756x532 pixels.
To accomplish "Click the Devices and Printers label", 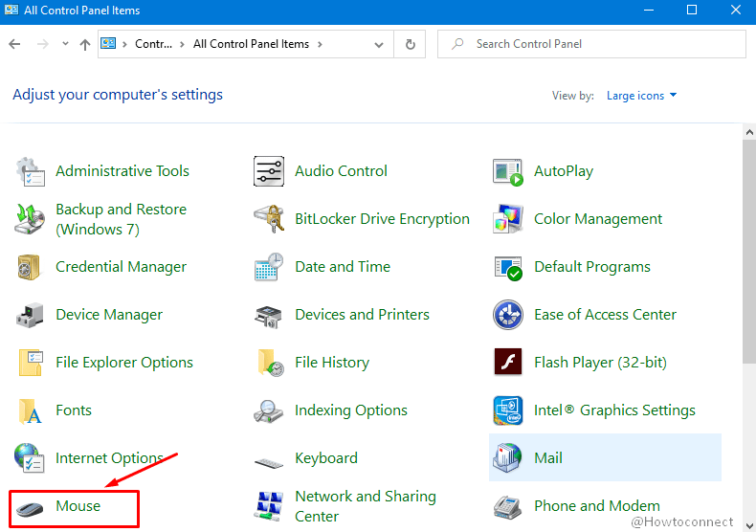I will (362, 315).
